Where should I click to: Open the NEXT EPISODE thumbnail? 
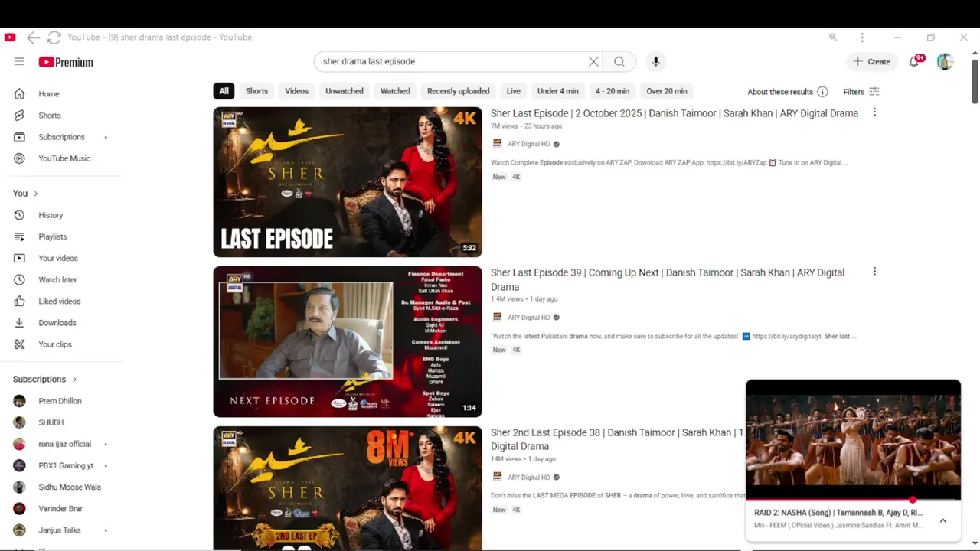coord(348,341)
